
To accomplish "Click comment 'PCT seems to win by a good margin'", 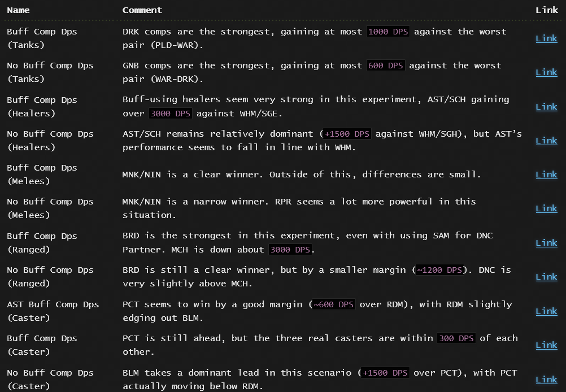I will pos(317,311).
